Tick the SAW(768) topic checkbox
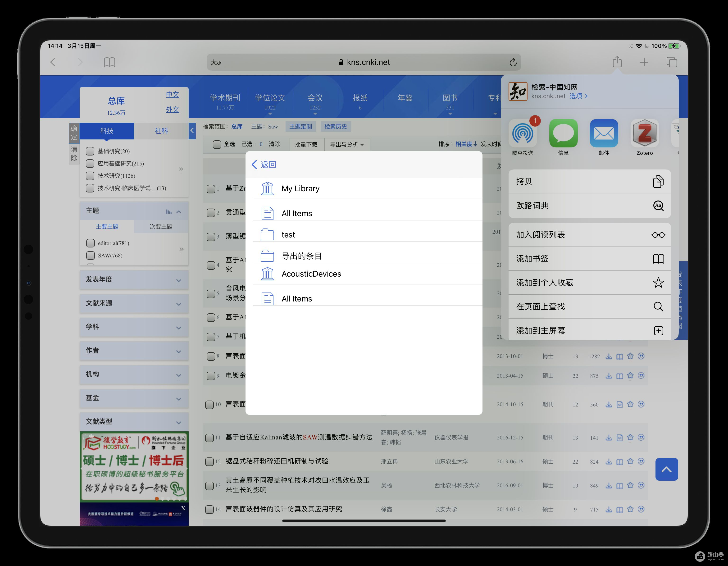This screenshot has width=728, height=566. point(90,256)
